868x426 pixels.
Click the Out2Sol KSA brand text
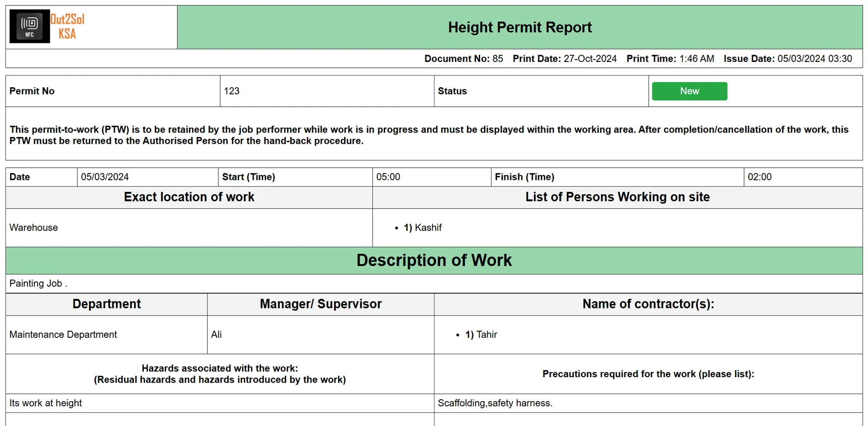67,27
